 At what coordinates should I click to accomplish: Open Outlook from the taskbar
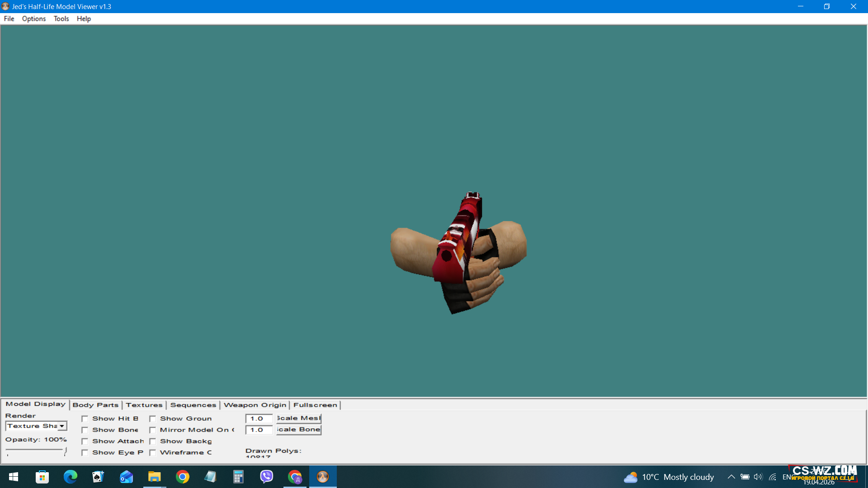tap(126, 477)
